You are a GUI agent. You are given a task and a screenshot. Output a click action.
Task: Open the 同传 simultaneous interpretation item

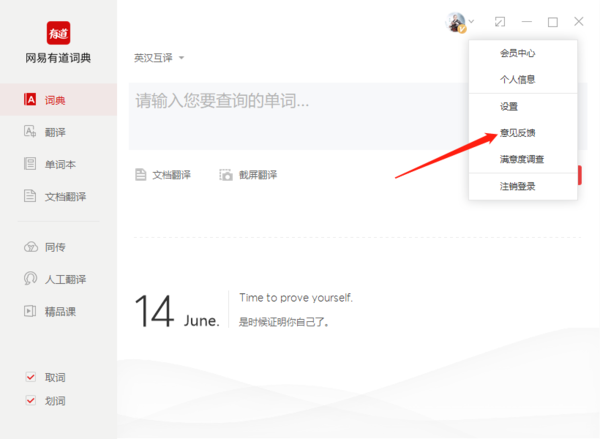[x=59, y=247]
